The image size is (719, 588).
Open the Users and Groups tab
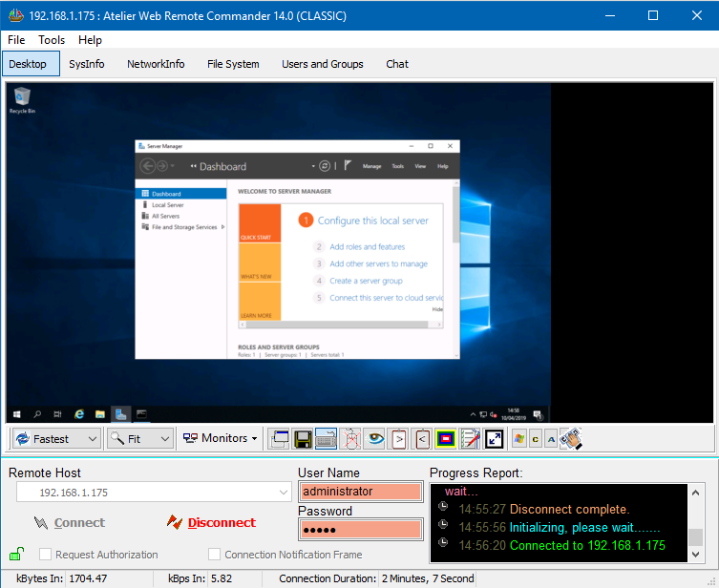323,64
